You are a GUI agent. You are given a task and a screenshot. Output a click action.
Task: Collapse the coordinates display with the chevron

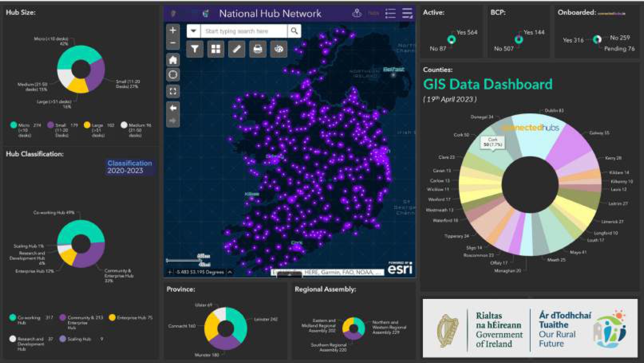(229, 272)
